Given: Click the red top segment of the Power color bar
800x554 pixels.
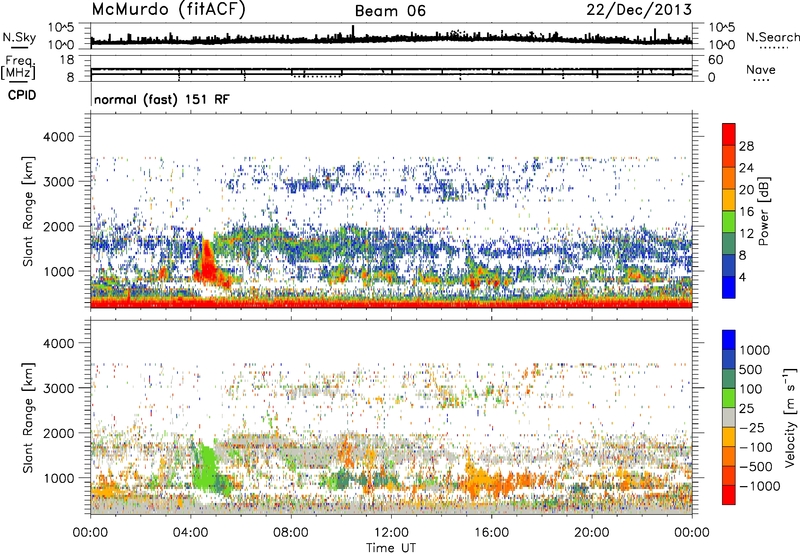Looking at the screenshot, I should [729, 134].
